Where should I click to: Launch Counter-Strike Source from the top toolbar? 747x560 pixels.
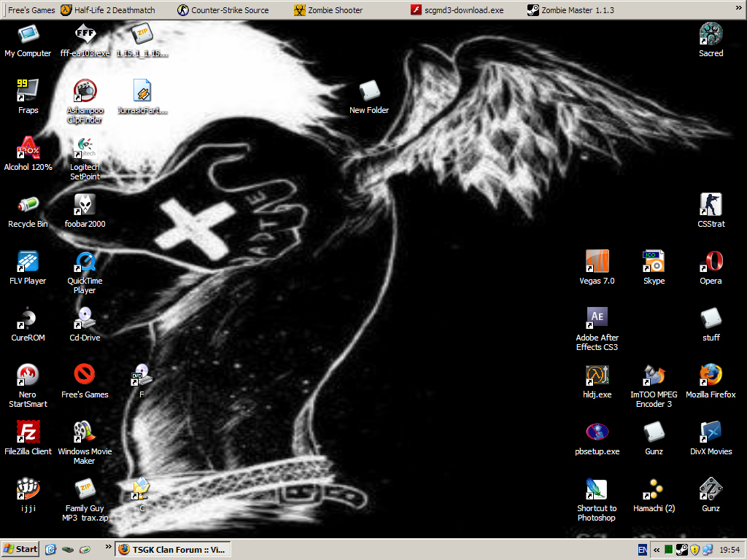click(223, 10)
